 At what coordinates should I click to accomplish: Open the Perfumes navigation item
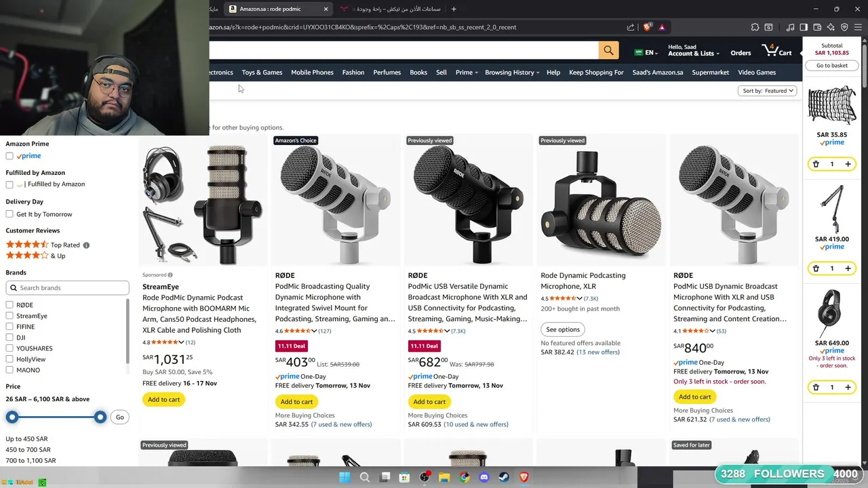click(x=387, y=73)
